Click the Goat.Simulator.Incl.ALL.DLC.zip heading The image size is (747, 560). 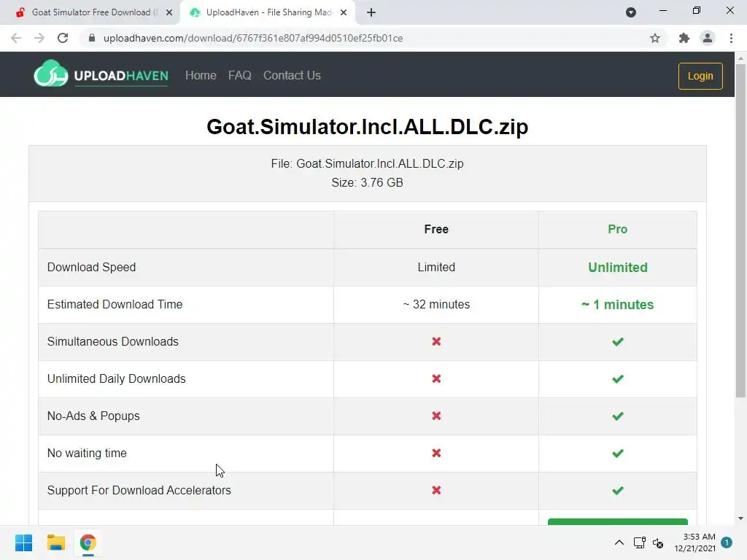368,127
